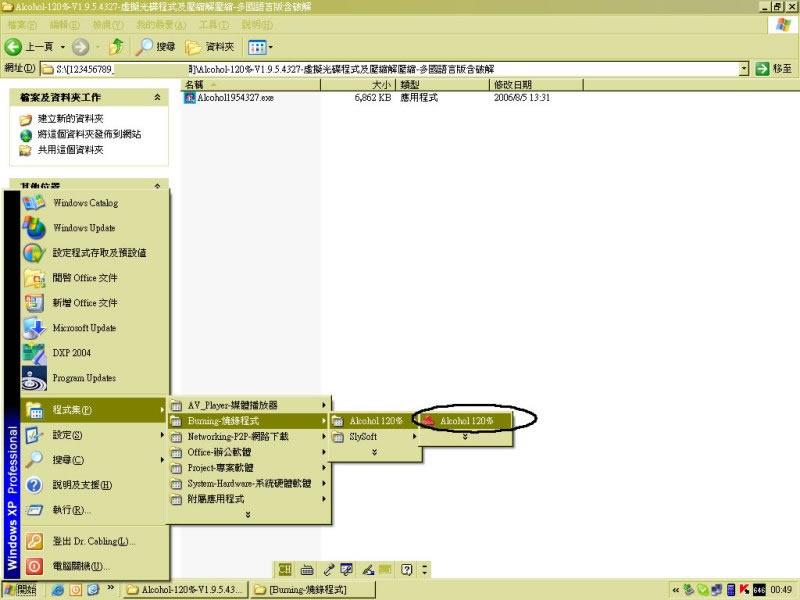The image size is (800, 600).
Task: Expand the 搜尋(C) Start menu entry
Action: click(95, 460)
